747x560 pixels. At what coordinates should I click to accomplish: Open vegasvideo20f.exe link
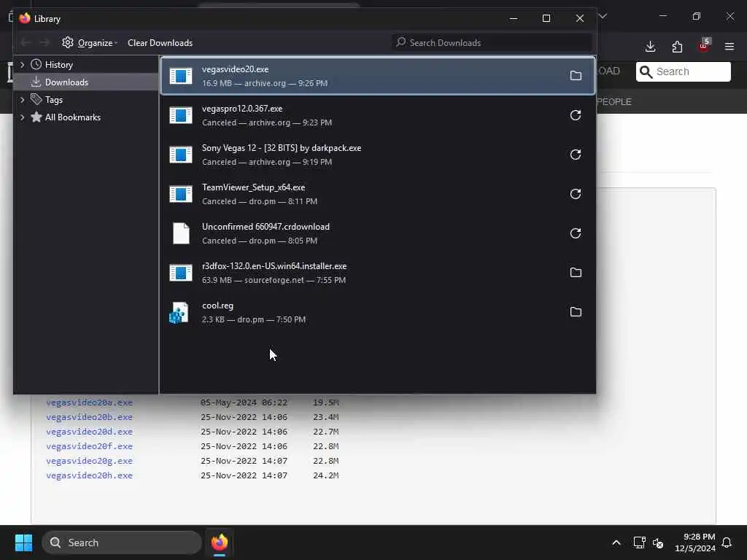[x=89, y=446]
